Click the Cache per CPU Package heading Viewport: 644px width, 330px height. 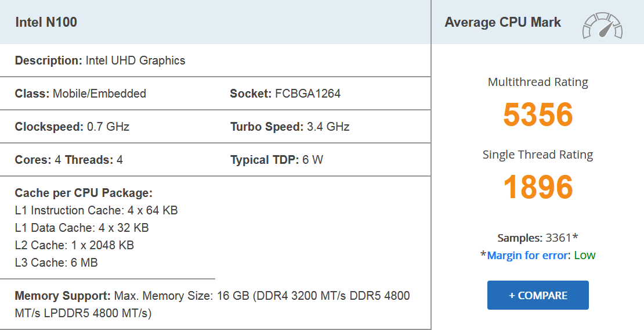coord(84,193)
